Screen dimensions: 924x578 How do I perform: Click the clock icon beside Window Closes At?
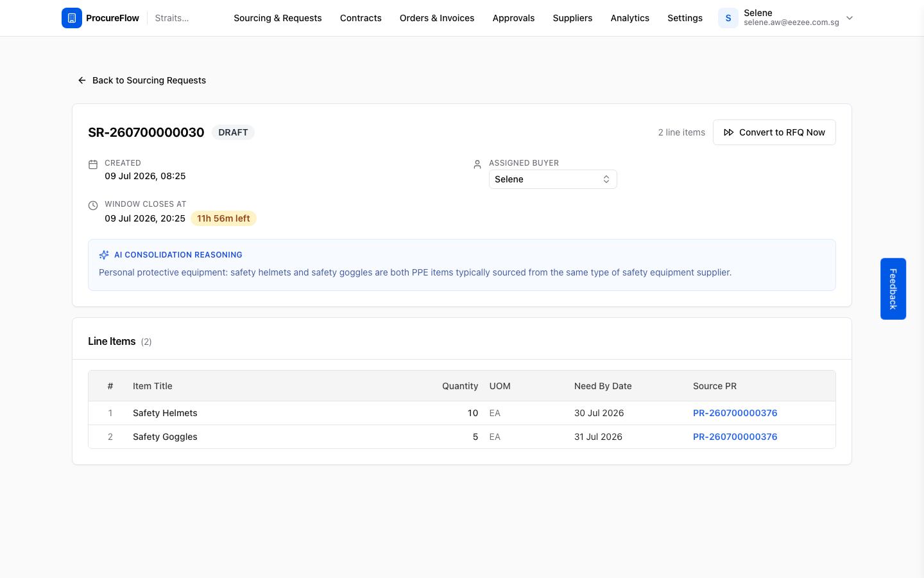(93, 206)
